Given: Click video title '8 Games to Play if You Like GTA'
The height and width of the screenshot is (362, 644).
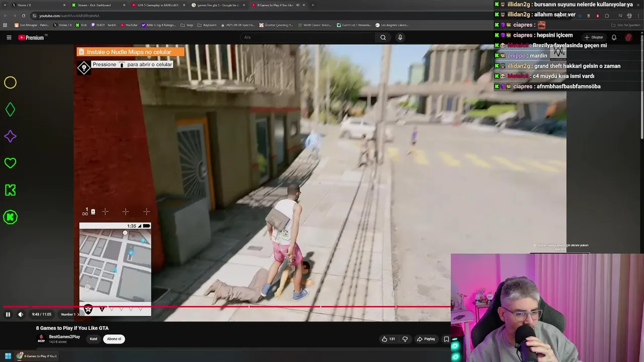Looking at the screenshot, I should point(72,328).
